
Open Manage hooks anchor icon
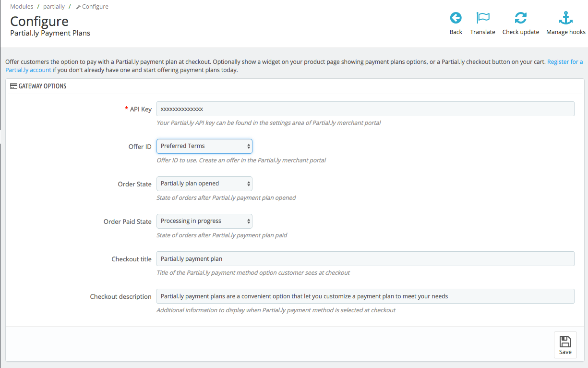566,18
